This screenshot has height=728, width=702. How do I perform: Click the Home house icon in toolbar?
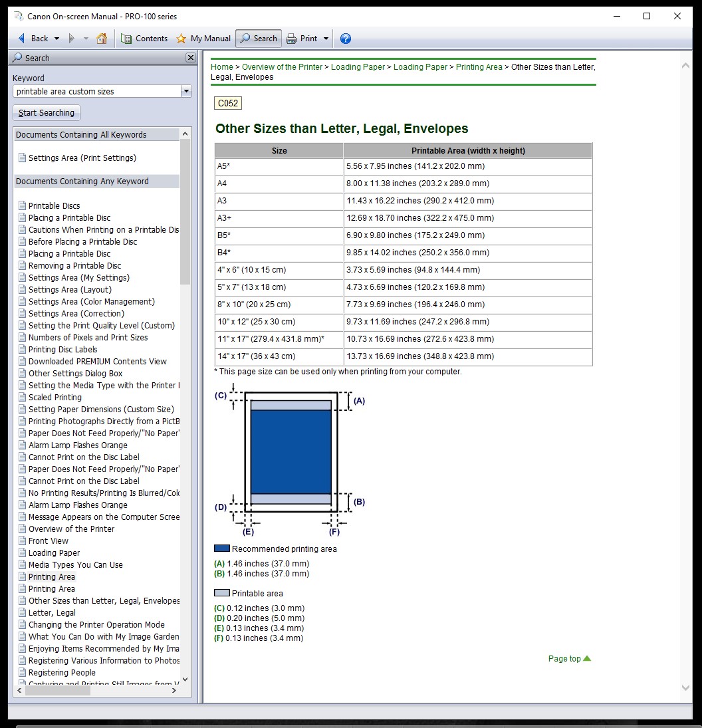coord(102,39)
